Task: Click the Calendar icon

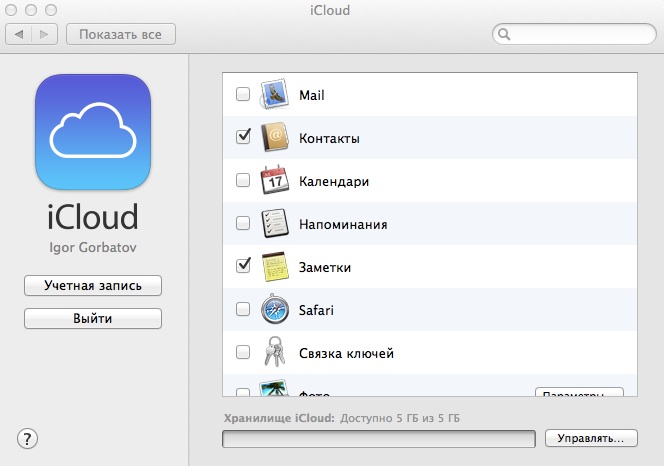Action: (x=274, y=181)
